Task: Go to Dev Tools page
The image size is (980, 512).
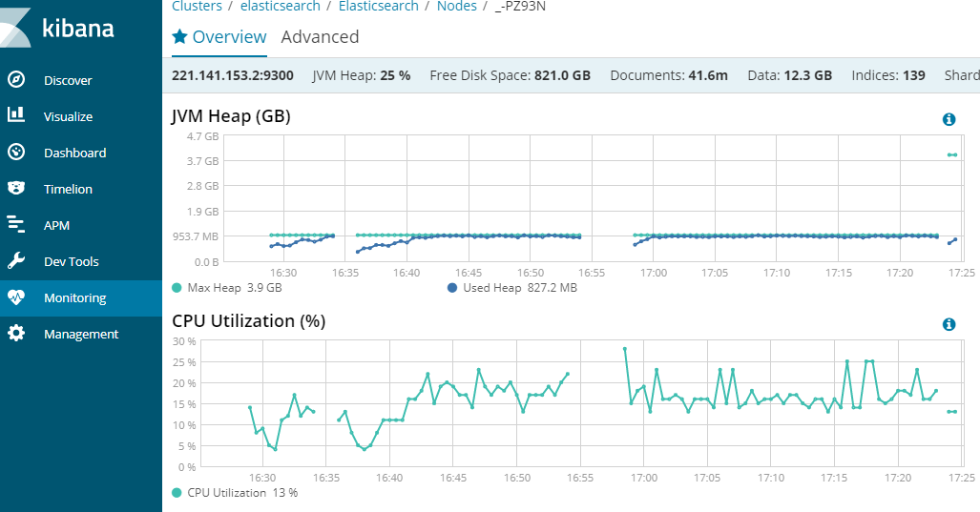Action: click(72, 261)
